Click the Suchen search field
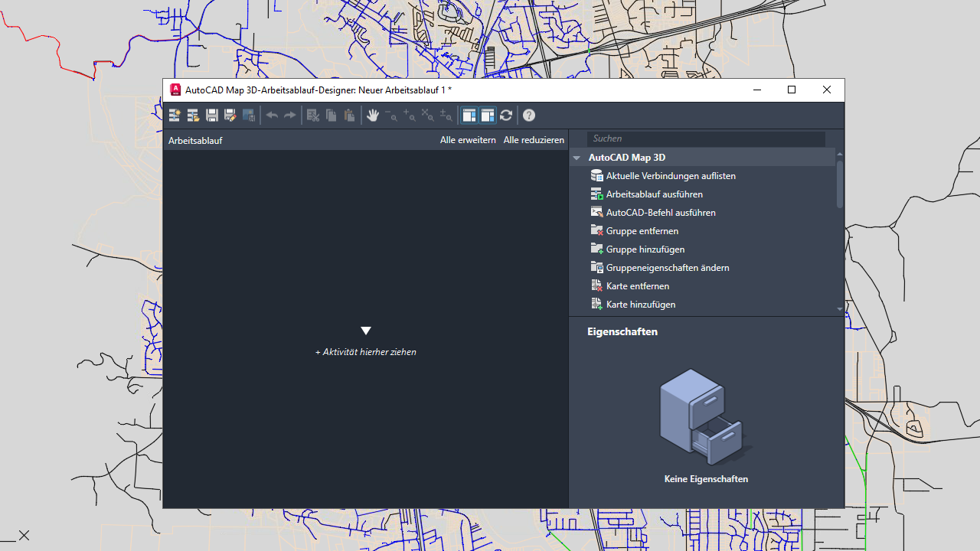Image resolution: width=980 pixels, height=551 pixels. (x=706, y=139)
